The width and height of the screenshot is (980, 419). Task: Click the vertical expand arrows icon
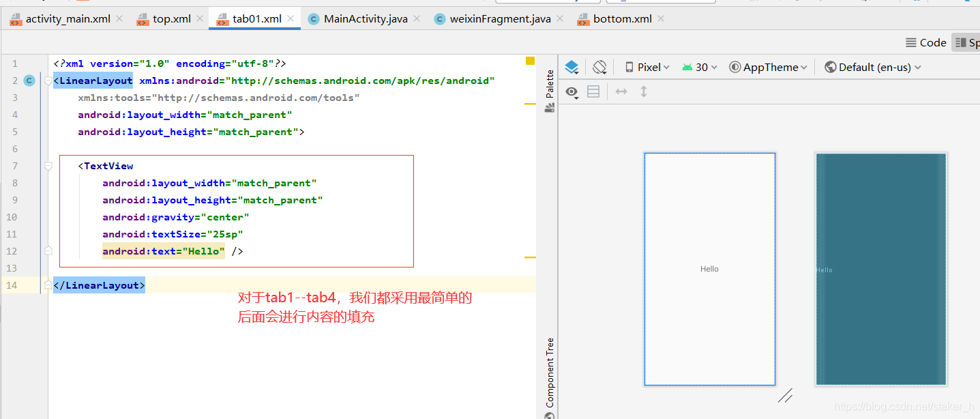[x=643, y=91]
